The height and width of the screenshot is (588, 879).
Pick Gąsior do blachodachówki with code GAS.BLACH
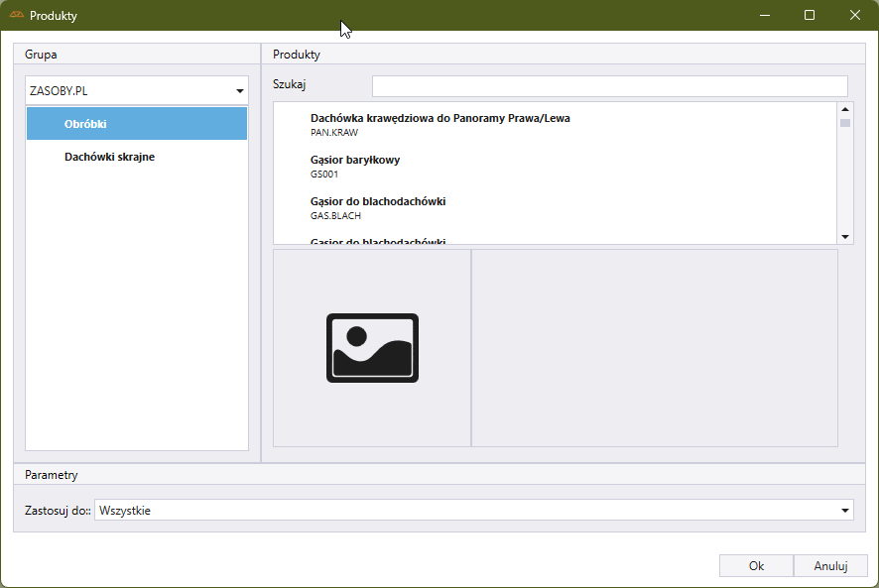tap(377, 207)
